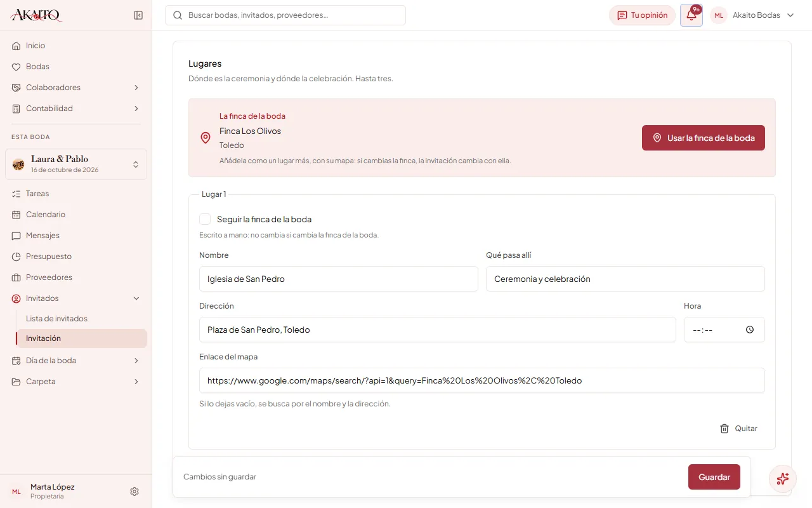This screenshot has height=508, width=812.
Task: Click the Lugares section heading
Action: pos(205,63)
